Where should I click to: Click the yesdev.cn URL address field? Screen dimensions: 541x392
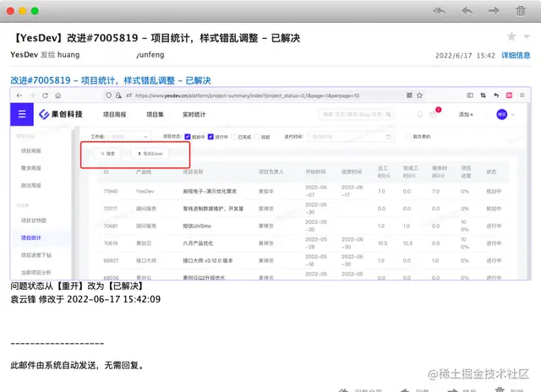coord(247,95)
